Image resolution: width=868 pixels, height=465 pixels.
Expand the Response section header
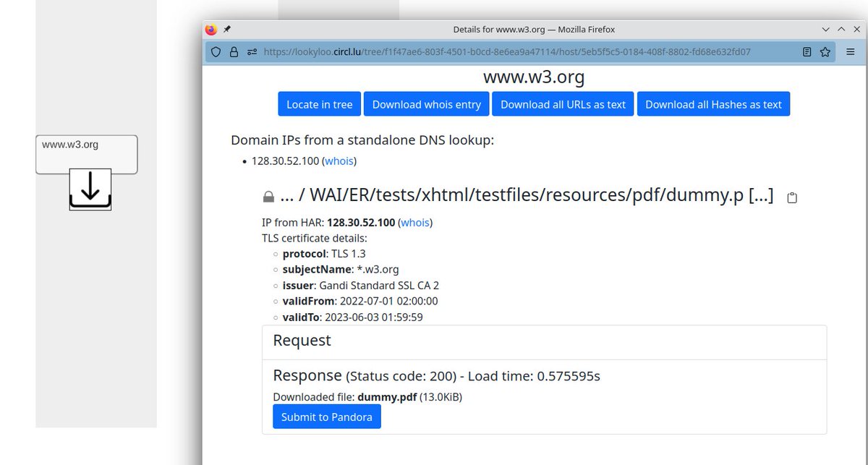point(436,375)
